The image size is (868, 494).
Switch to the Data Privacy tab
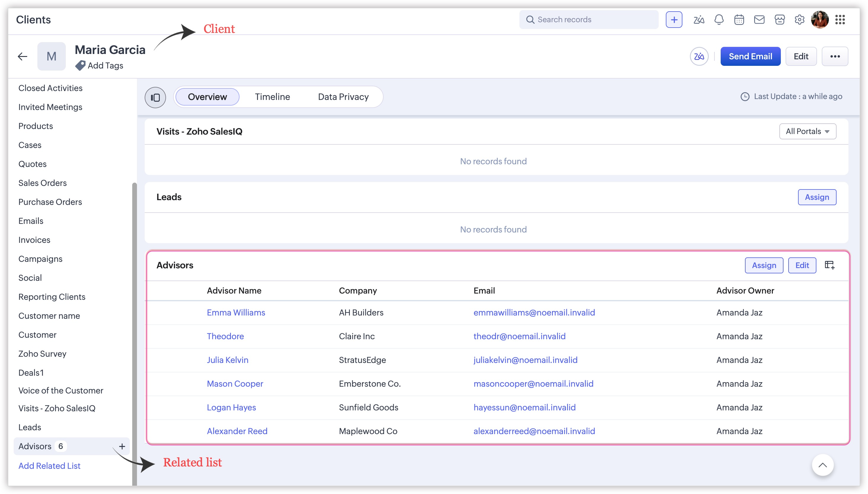click(x=343, y=97)
